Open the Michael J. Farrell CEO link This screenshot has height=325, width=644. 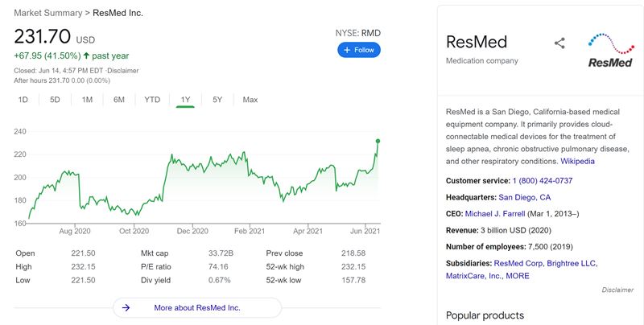(x=495, y=214)
